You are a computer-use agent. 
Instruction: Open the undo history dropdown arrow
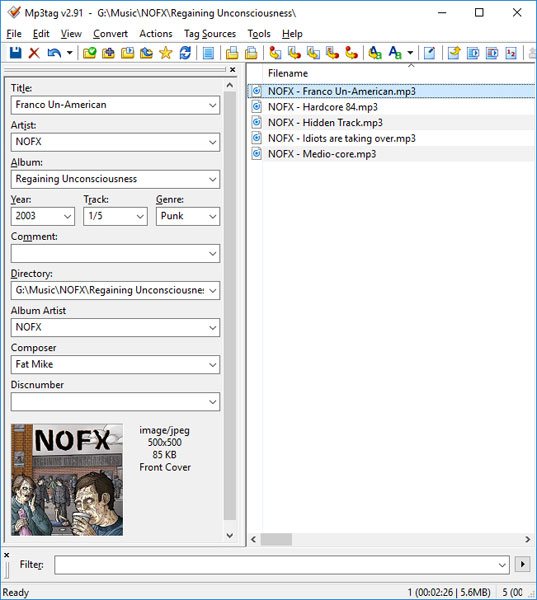coord(69,53)
